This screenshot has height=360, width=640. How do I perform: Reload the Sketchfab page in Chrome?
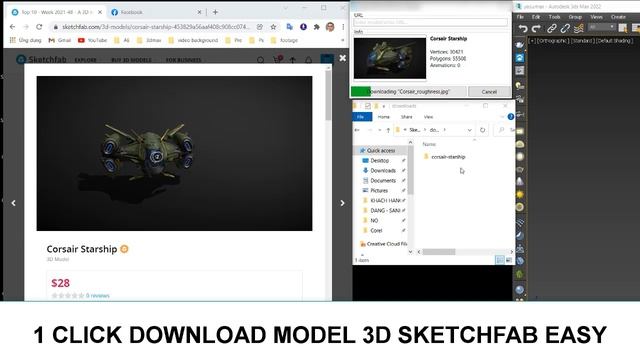[39, 27]
